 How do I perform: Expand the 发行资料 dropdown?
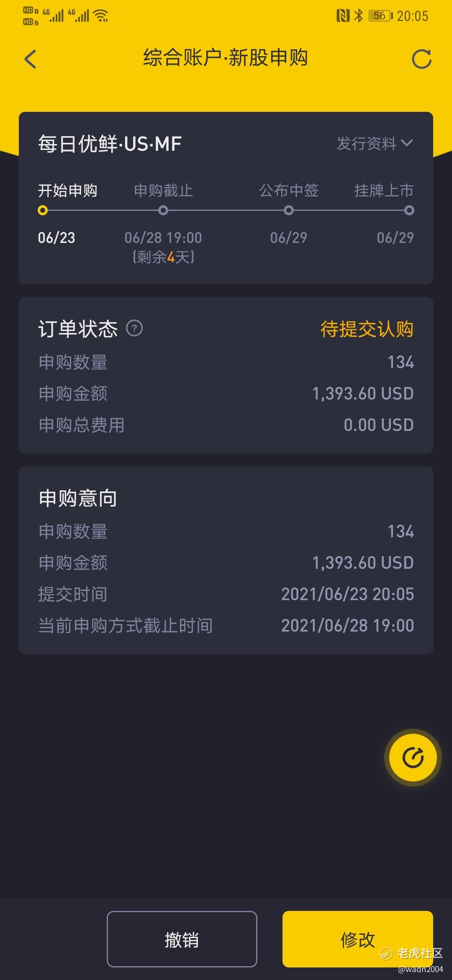[x=367, y=144]
